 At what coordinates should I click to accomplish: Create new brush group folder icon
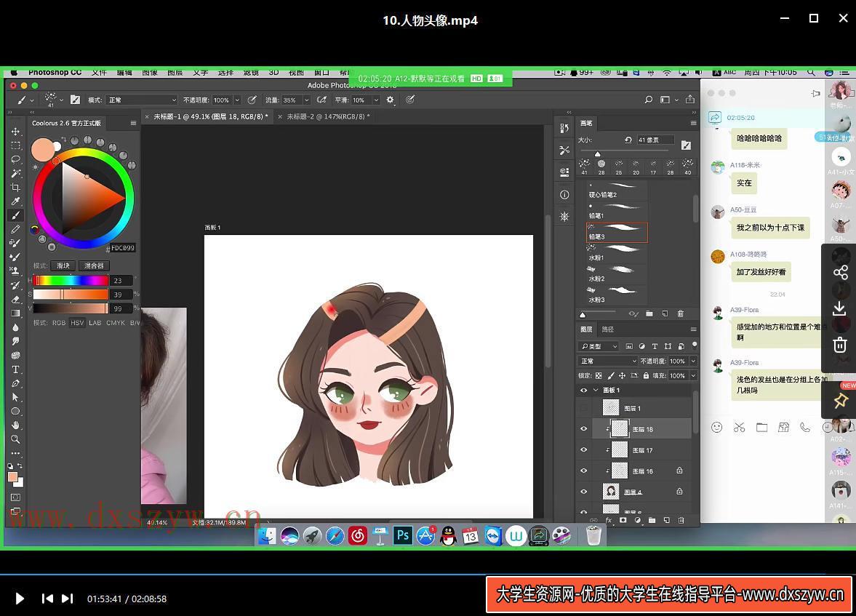coord(649,313)
